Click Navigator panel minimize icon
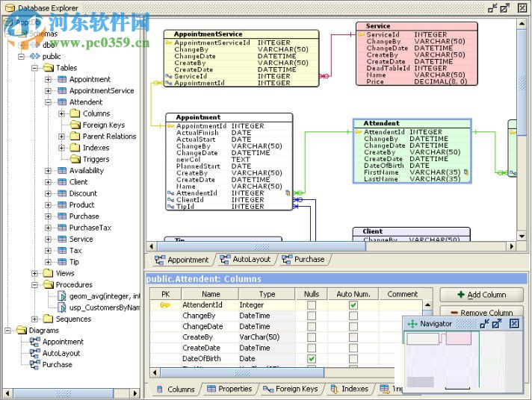Viewport: 532px width, 400px height. click(484, 324)
